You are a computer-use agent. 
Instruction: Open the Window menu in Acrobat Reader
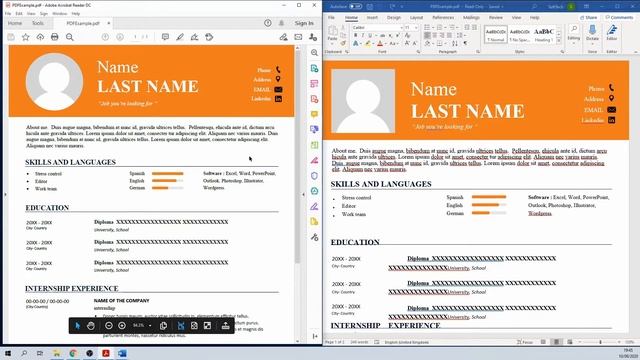coord(60,13)
